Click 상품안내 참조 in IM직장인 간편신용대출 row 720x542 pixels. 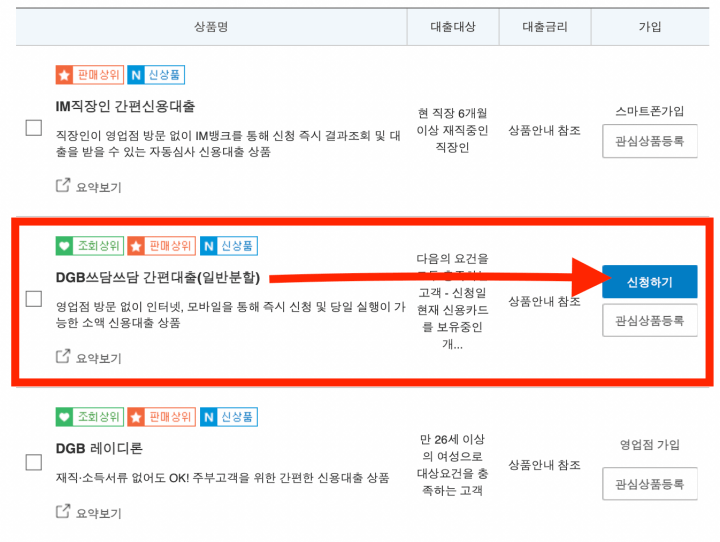coord(545,130)
